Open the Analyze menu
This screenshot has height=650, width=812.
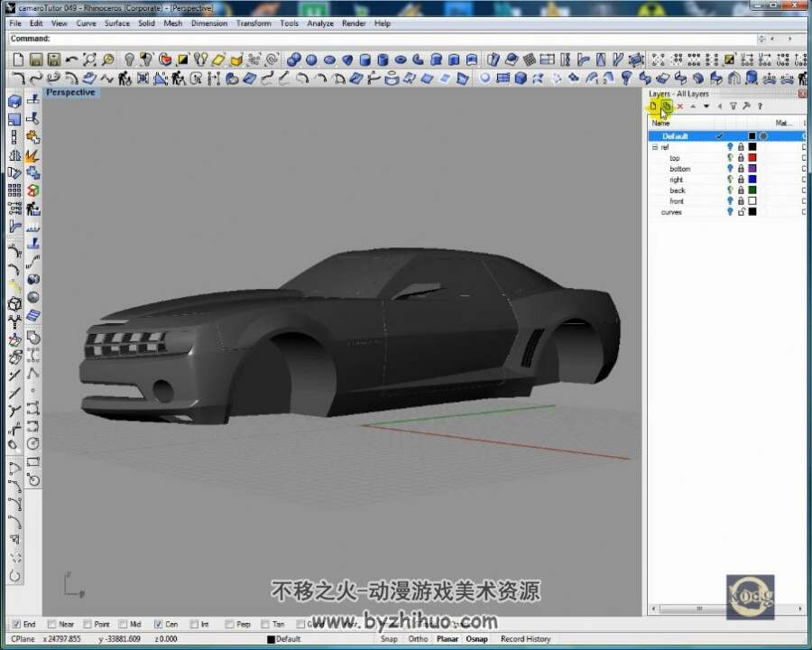coord(320,23)
